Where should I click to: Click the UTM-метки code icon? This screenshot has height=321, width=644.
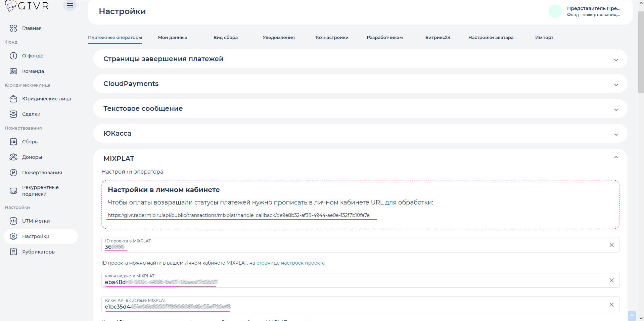point(13,221)
